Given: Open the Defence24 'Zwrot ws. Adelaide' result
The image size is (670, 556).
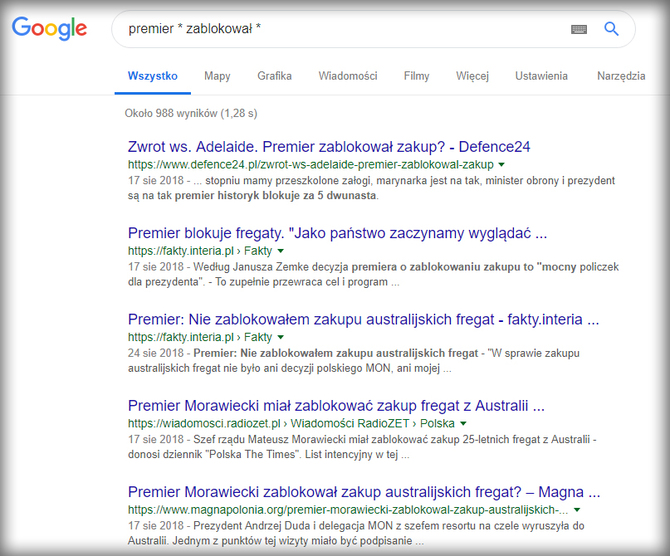Looking at the screenshot, I should point(329,147).
